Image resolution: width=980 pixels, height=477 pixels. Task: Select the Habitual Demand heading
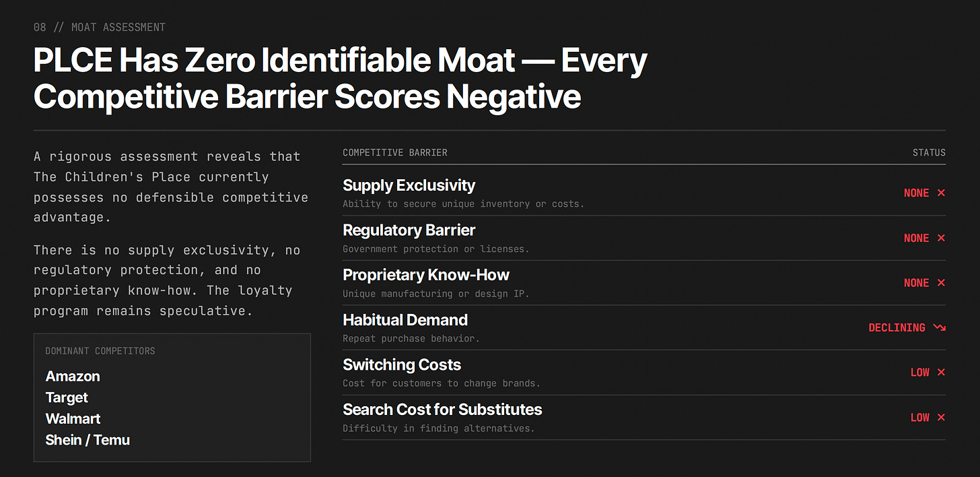click(x=405, y=320)
